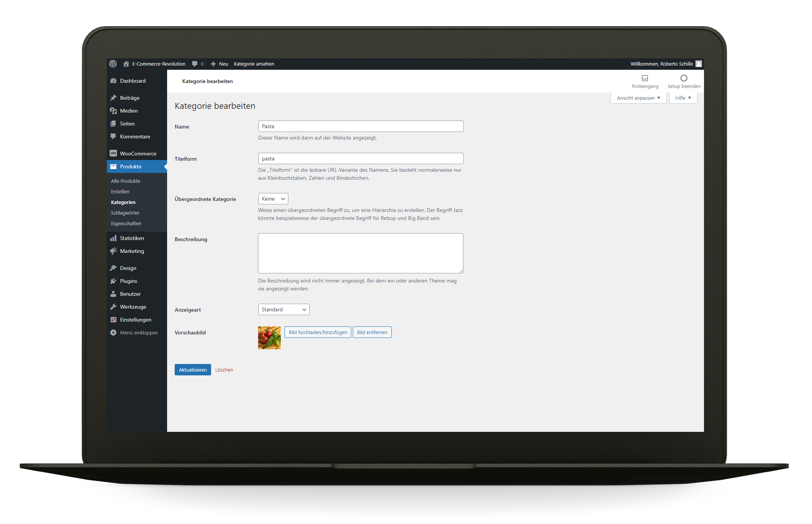812x524 pixels.
Task: Click the Setup beenden circle icon
Action: 684,78
